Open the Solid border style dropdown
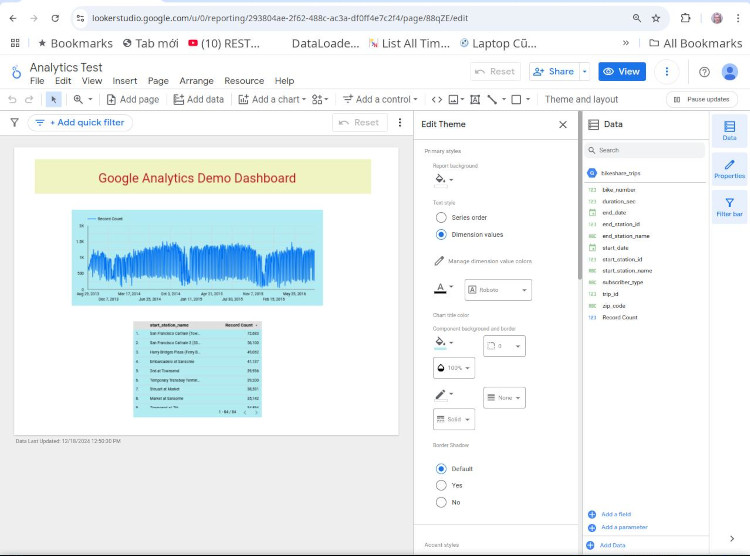 click(454, 419)
